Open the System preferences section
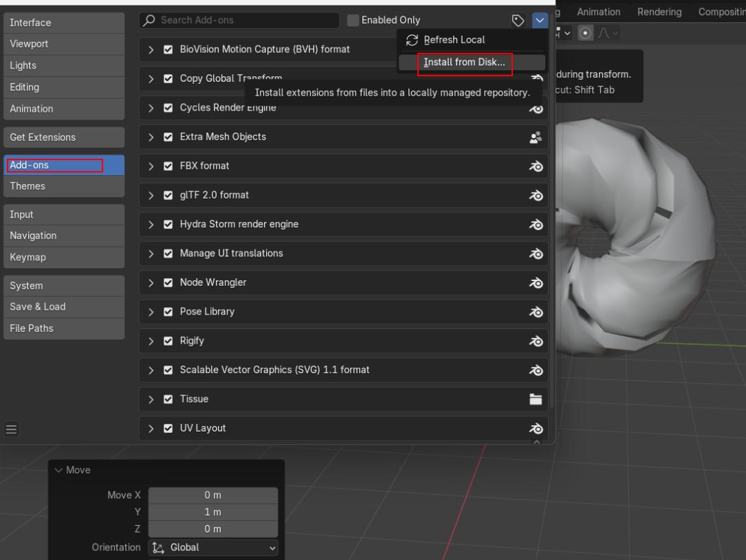Viewport: 746px width, 560px height. click(64, 286)
